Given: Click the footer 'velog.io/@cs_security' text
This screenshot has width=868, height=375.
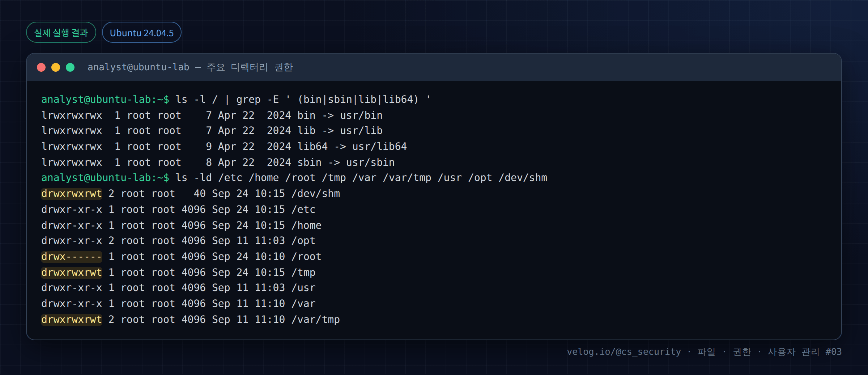Looking at the screenshot, I should [x=624, y=352].
